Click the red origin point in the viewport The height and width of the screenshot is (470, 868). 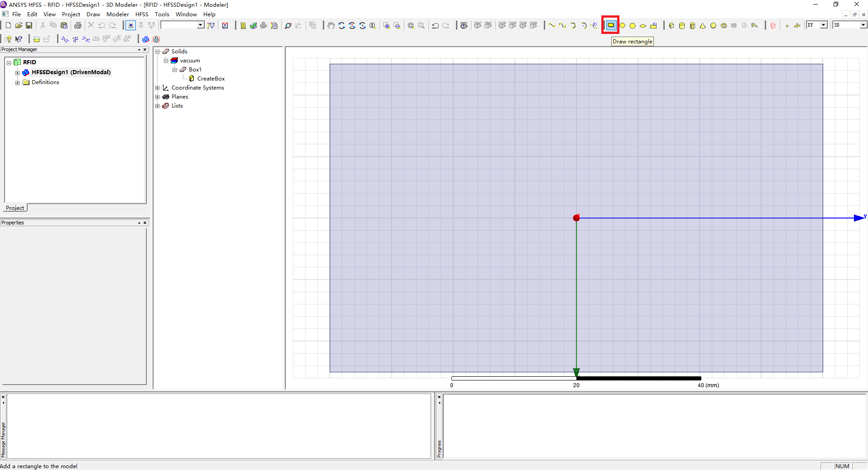pyautogui.click(x=576, y=218)
